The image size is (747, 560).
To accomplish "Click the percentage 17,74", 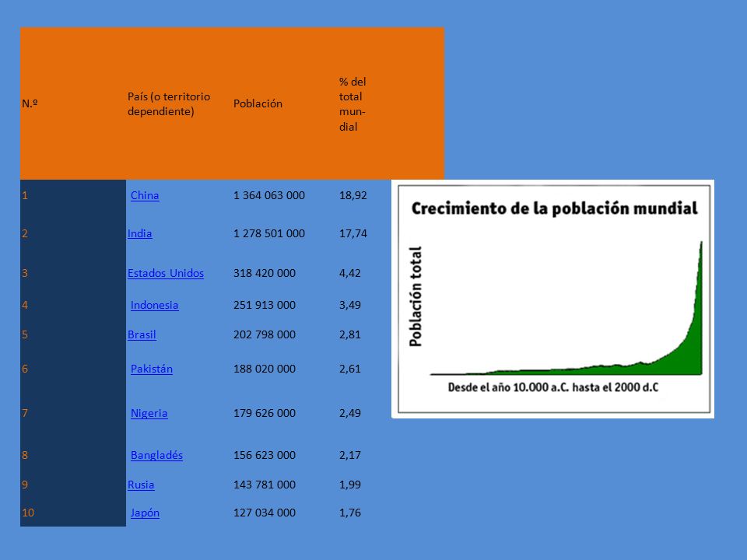I will click(x=353, y=233).
